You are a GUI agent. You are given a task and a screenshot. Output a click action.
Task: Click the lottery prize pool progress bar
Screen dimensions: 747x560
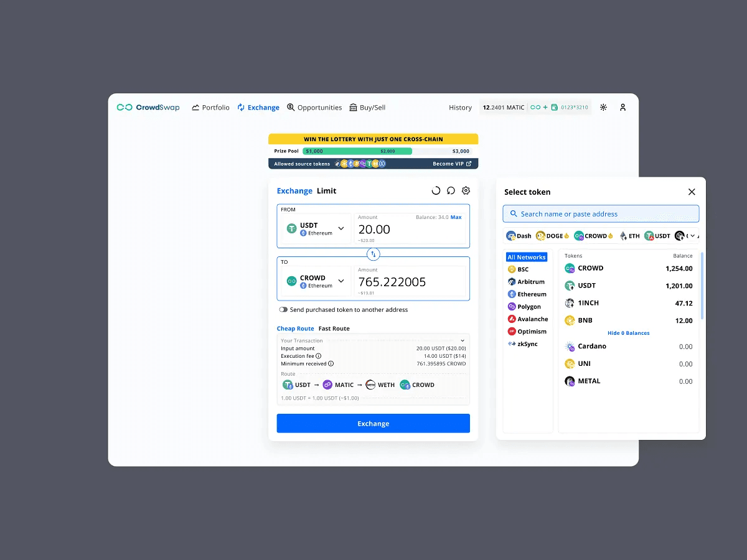[x=387, y=151]
